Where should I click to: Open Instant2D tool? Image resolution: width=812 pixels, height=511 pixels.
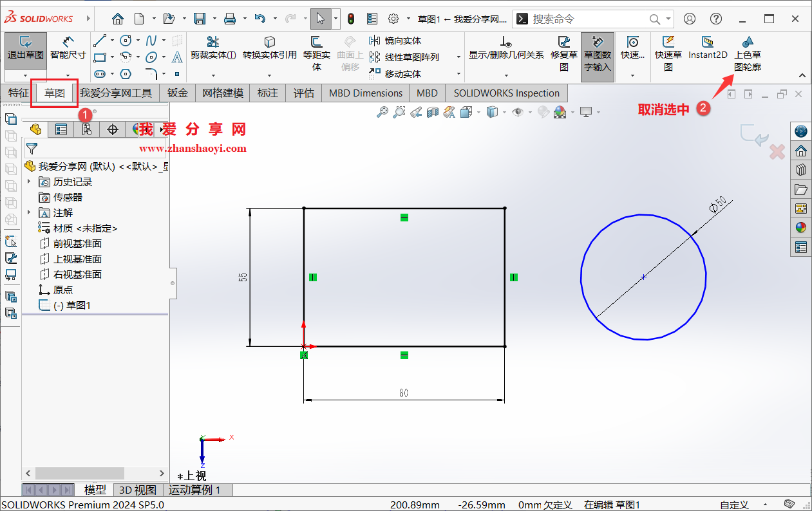pyautogui.click(x=708, y=48)
